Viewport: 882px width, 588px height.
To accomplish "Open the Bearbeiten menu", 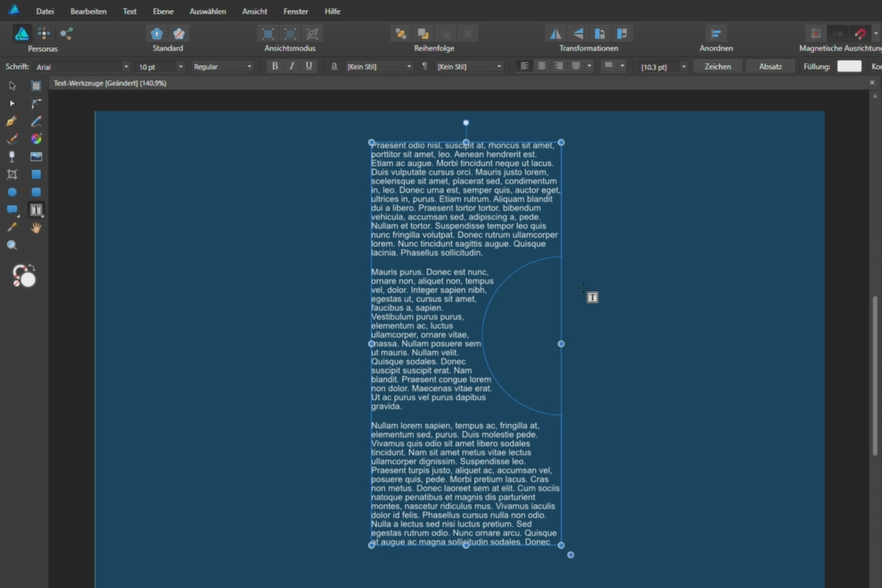I will click(88, 12).
